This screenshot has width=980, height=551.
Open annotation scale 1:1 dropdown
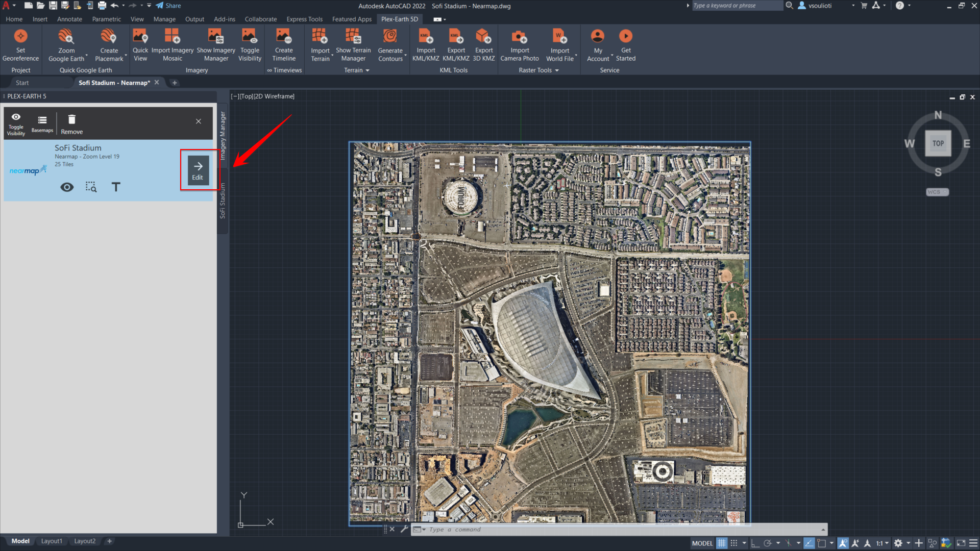[883, 543]
